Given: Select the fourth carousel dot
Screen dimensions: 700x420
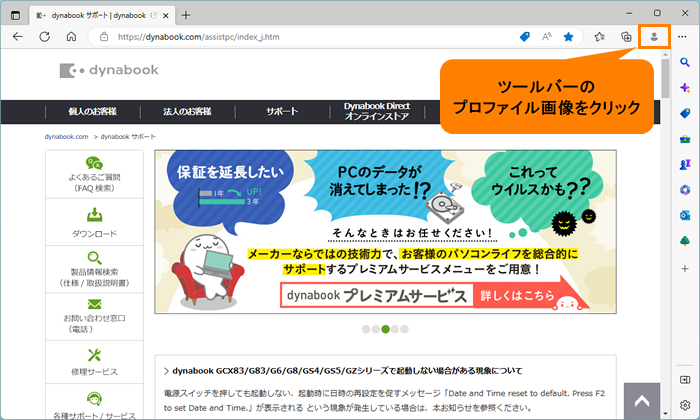Looking at the screenshot, I should (x=395, y=329).
